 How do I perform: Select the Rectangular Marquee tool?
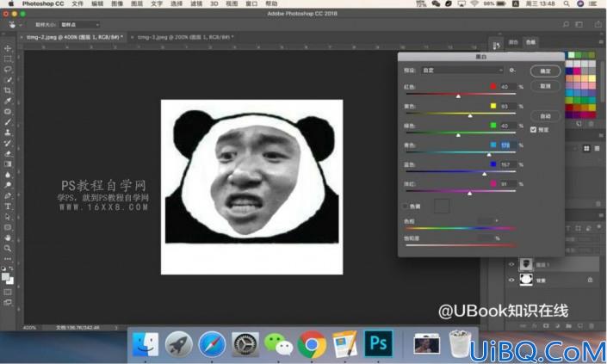pos(8,59)
